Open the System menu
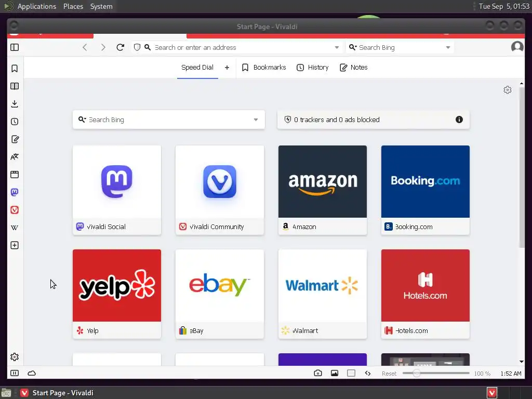This screenshot has height=399, width=532. pos(101,6)
